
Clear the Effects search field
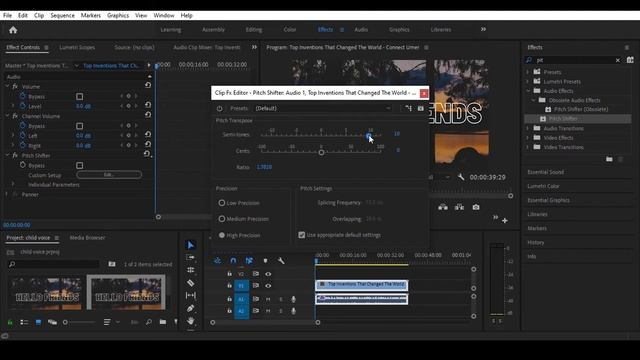point(618,60)
